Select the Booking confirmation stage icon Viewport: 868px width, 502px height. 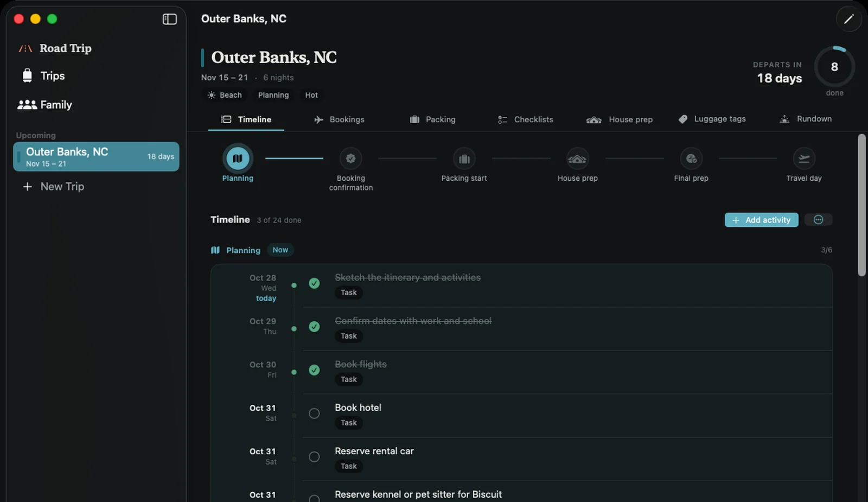351,158
